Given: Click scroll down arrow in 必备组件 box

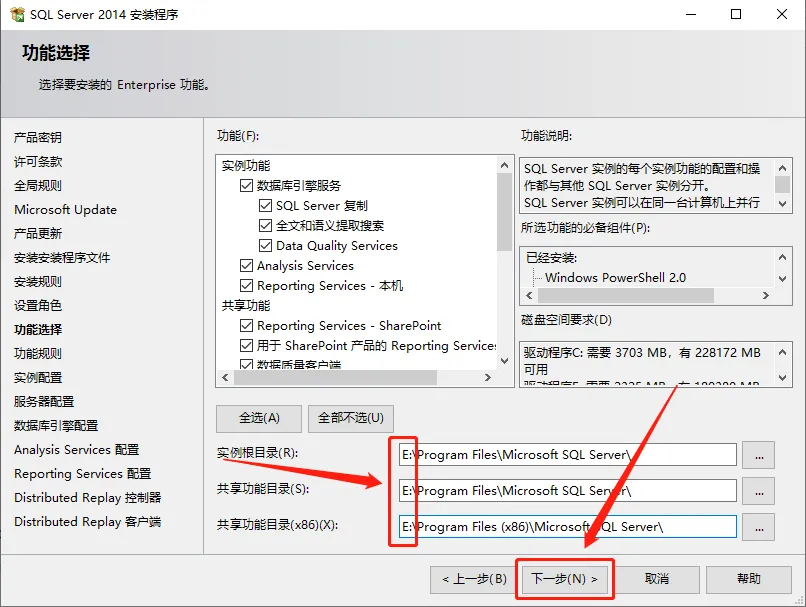Looking at the screenshot, I should [782, 279].
